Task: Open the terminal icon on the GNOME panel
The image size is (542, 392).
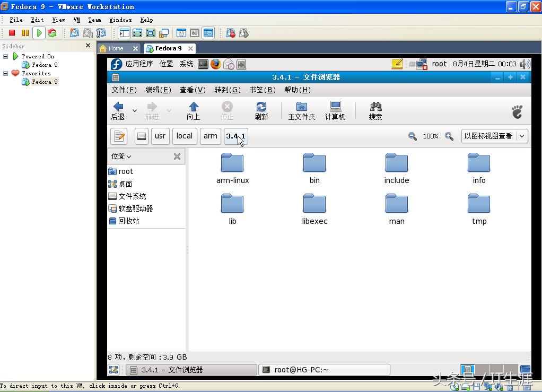Action: tap(203, 64)
